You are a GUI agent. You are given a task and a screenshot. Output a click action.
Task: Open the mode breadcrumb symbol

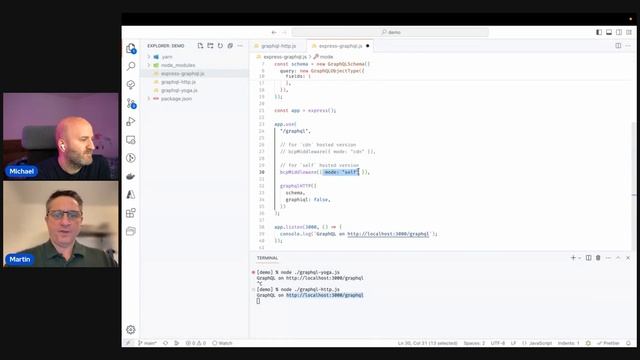coord(323,57)
